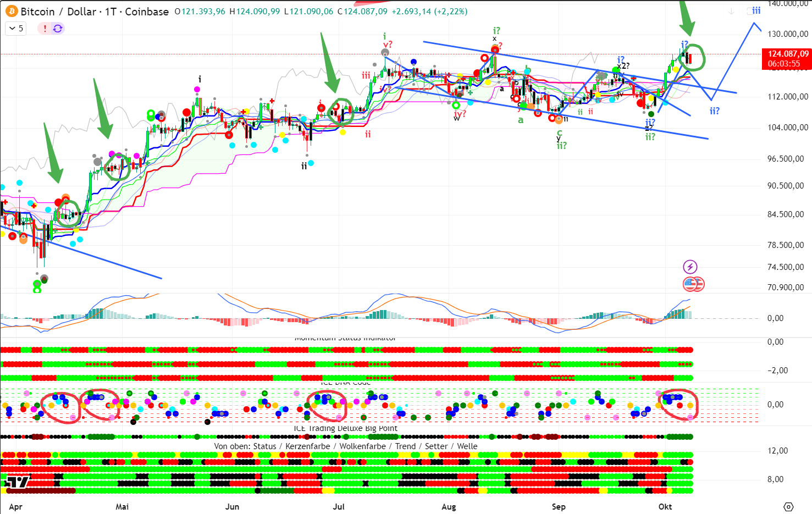
Task: Click the 'Jul' label on time axis
Action: pos(339,506)
